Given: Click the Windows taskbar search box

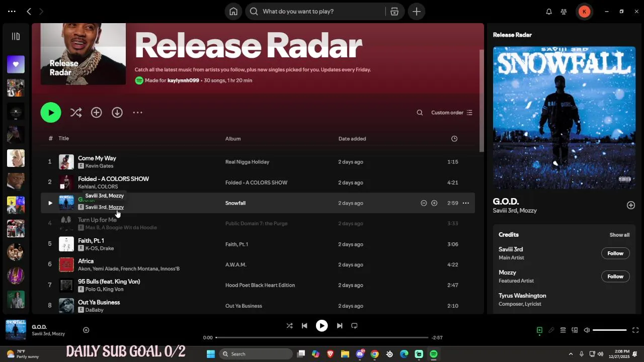Looking at the screenshot, I should 256,354.
